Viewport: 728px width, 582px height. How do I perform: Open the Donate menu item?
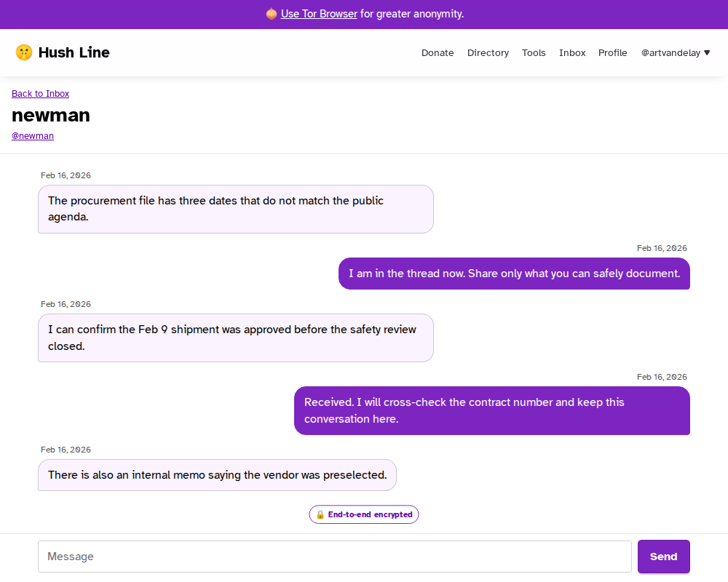pyautogui.click(x=438, y=53)
